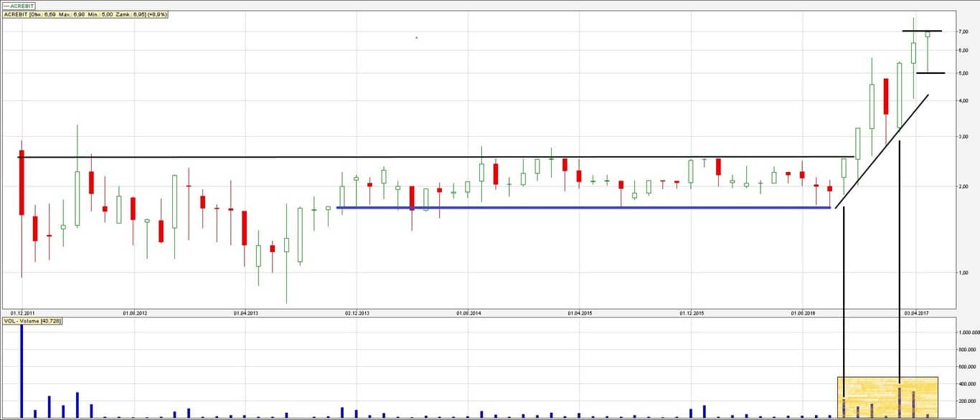980x420 pixels.
Task: Click the ACREBIT legend label at top-left
Action: pos(20,5)
